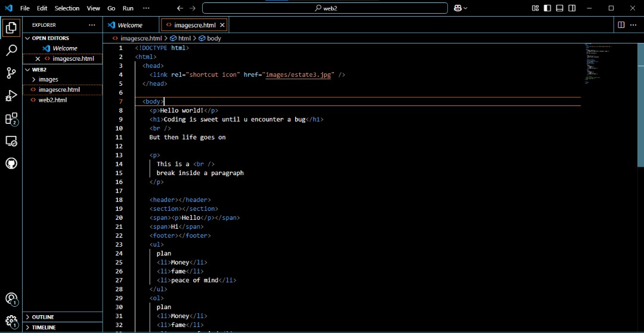644x333 pixels.
Task: Click 'But then life goes on' text
Action: (x=187, y=138)
